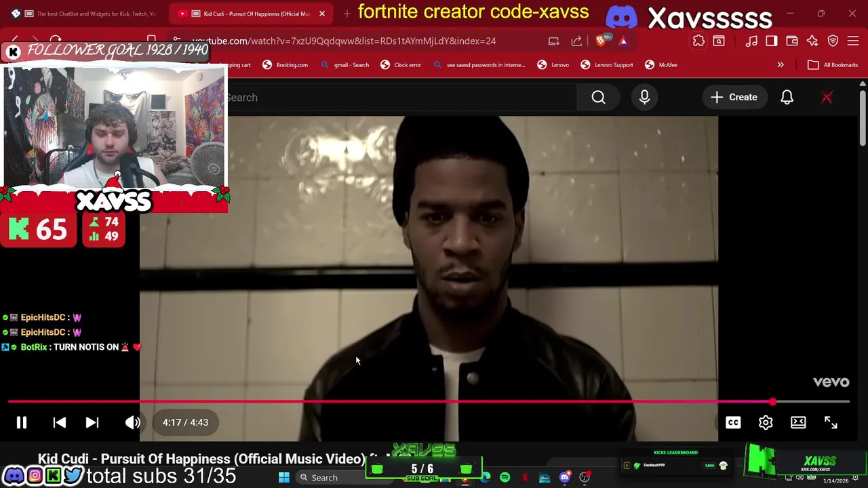This screenshot has height=488, width=868.
Task: Open the Lenovo Support bookmark
Action: click(607, 65)
